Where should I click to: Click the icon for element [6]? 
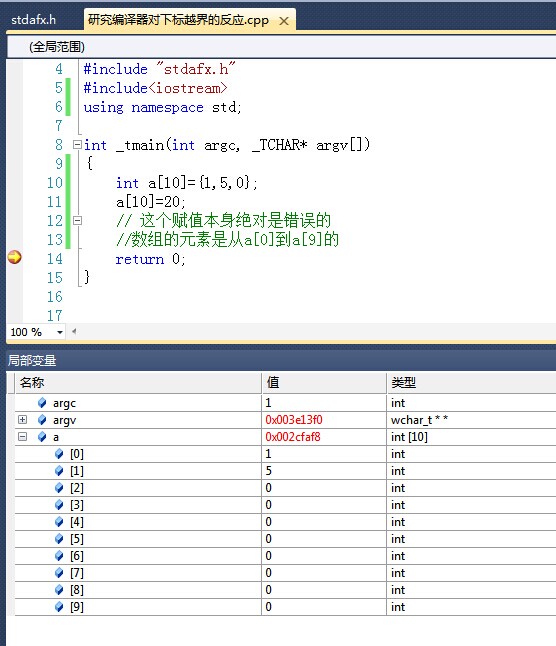(x=59, y=556)
